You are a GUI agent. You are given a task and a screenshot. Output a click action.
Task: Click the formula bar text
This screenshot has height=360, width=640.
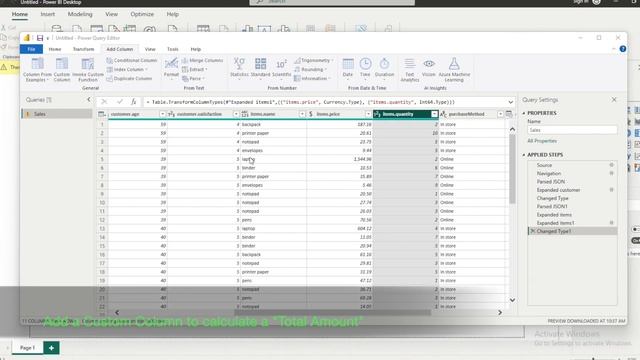coord(300,102)
